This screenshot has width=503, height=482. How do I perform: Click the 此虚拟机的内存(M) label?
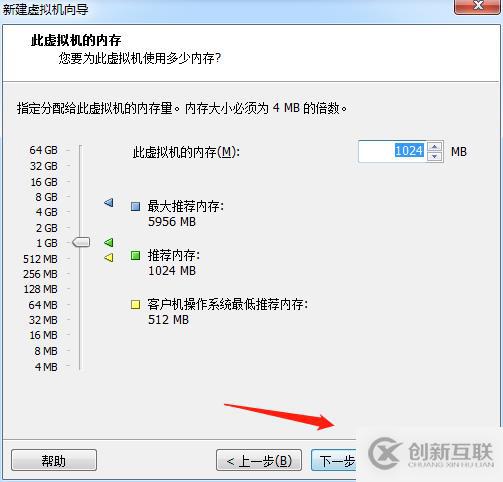(186, 152)
